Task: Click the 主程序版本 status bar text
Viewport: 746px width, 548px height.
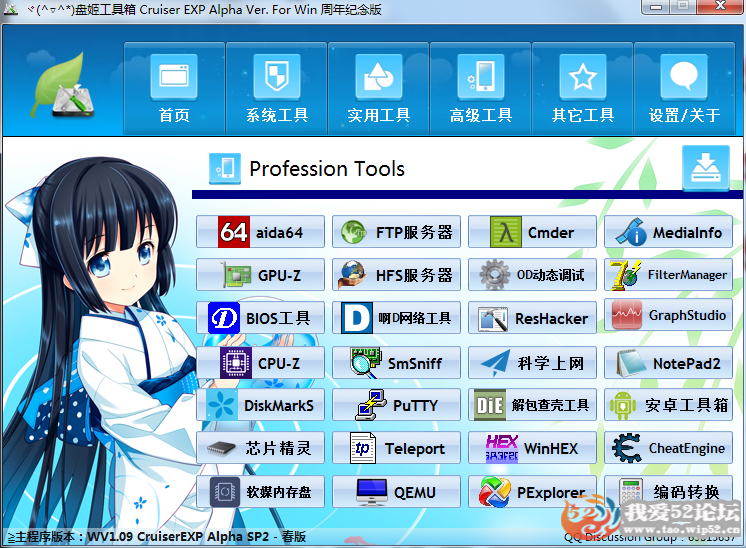Action: 157,537
